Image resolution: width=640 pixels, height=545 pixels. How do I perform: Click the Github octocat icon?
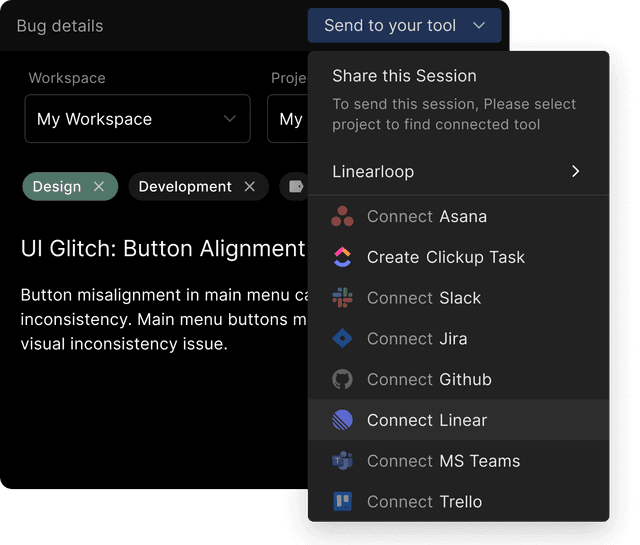(342, 379)
